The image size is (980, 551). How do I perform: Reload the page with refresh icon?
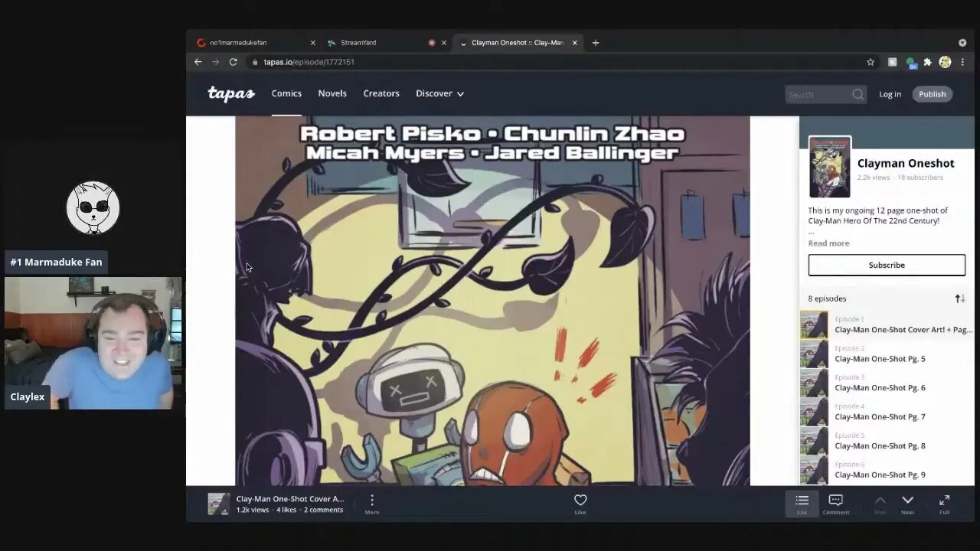coord(233,62)
